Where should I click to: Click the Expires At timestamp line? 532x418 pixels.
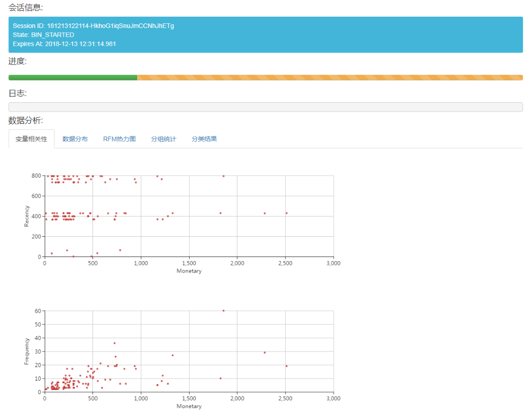pos(64,44)
